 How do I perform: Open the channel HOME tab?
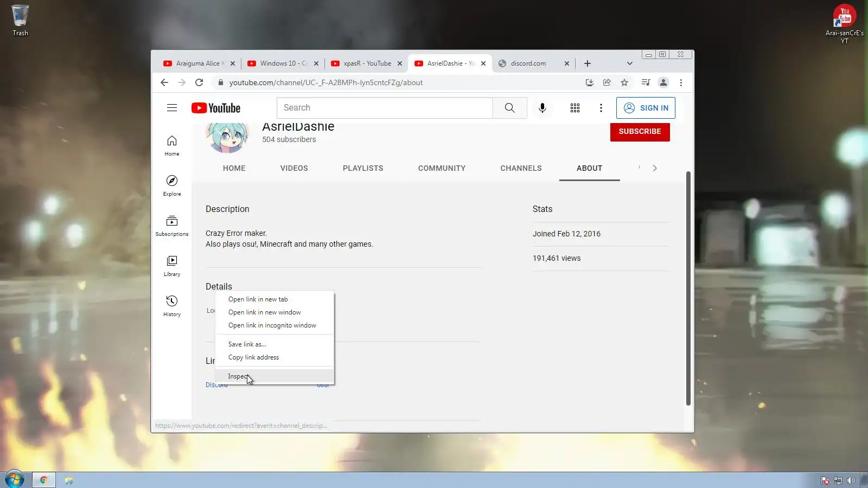[234, 168]
